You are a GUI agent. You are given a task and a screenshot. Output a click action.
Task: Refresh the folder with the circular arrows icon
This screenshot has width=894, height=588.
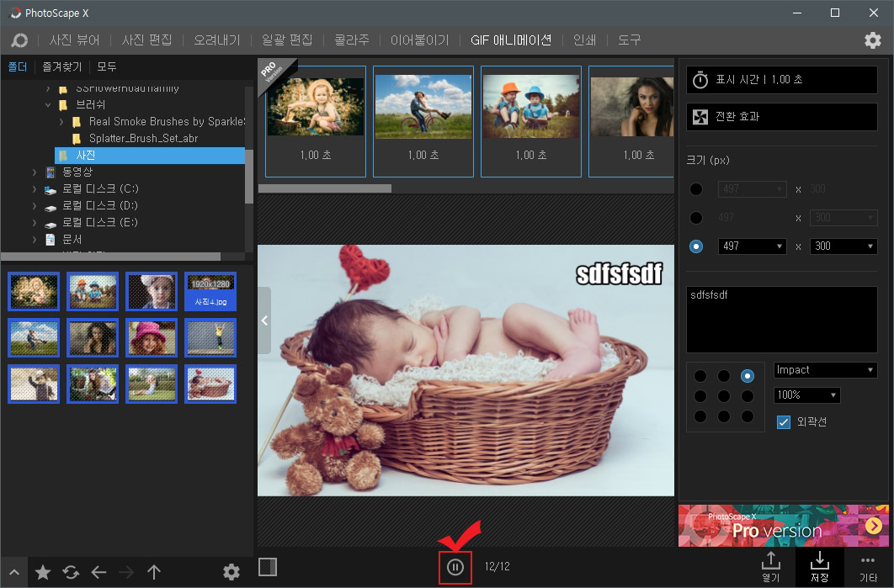(x=71, y=572)
